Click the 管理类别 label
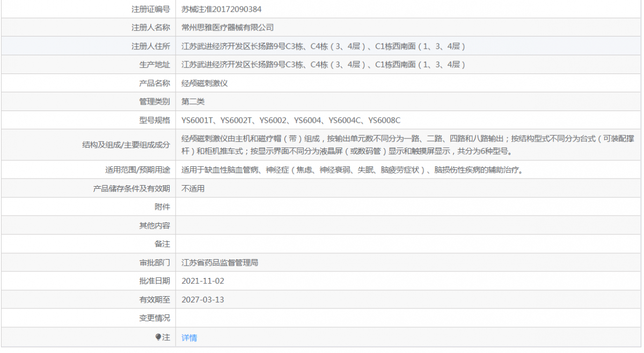Screen dimensions: 644x353 pyautogui.click(x=155, y=101)
